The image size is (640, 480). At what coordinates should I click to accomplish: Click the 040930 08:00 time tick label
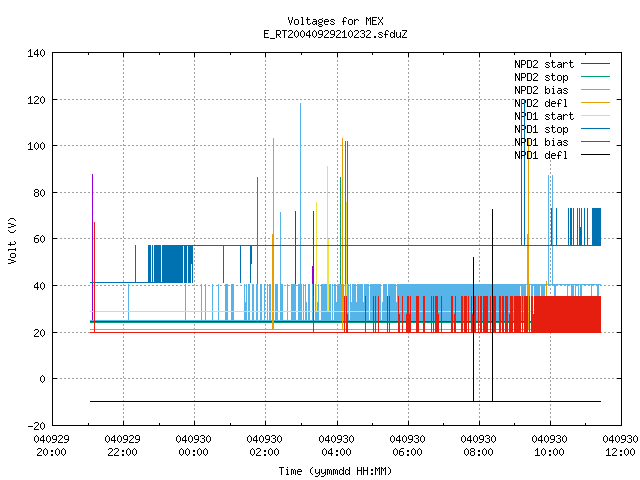pos(478,446)
